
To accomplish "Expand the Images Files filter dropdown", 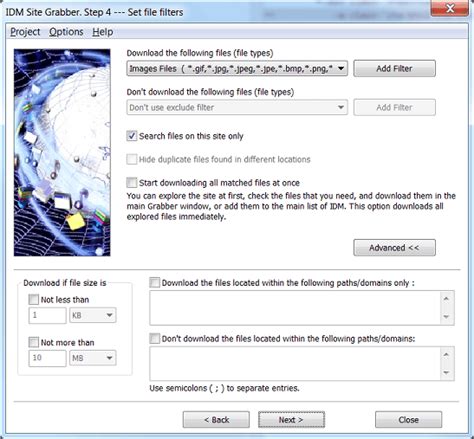I will (237, 69).
